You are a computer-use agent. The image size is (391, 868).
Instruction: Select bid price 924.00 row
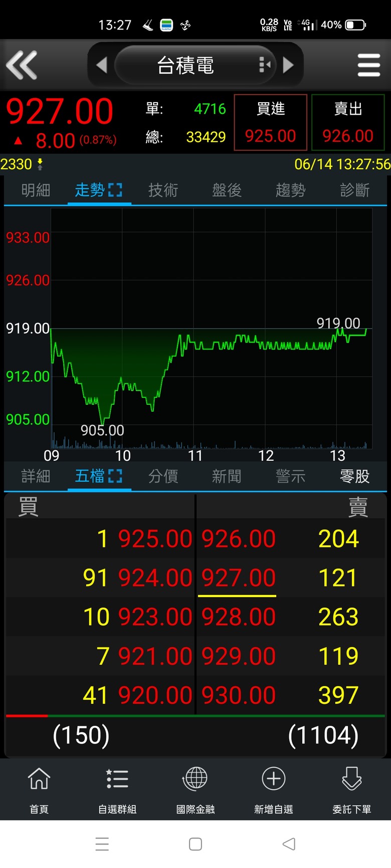(x=155, y=578)
